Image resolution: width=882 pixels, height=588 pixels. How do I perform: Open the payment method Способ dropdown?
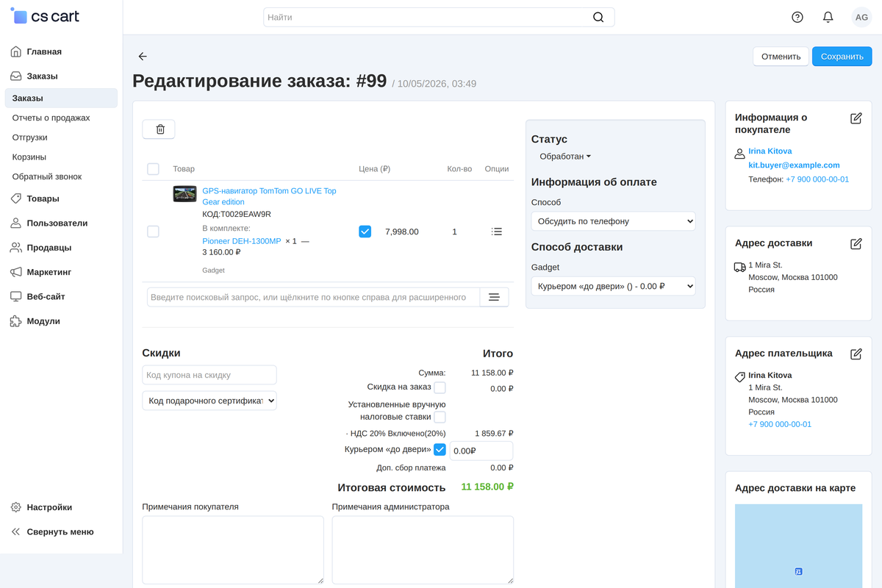point(613,221)
